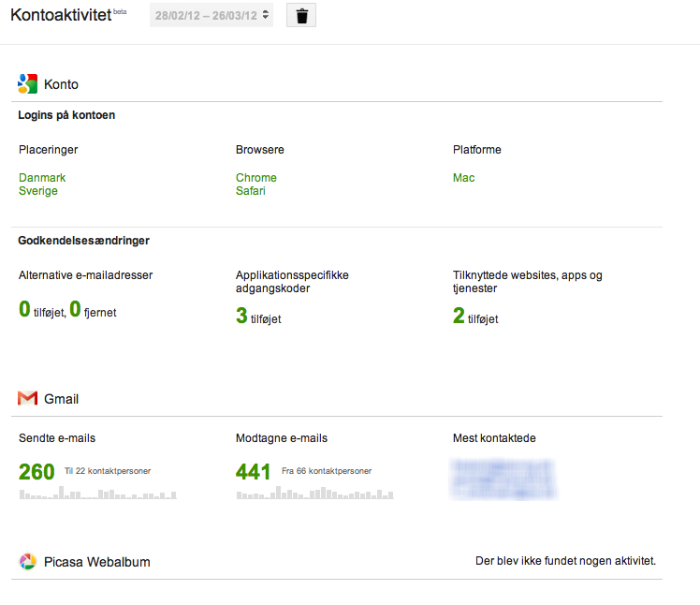
Task: Click the trash can delete icon
Action: [x=301, y=15]
